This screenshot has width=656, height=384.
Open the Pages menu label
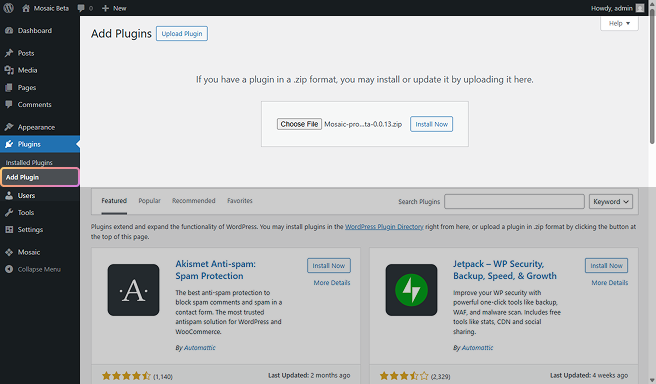click(27, 87)
